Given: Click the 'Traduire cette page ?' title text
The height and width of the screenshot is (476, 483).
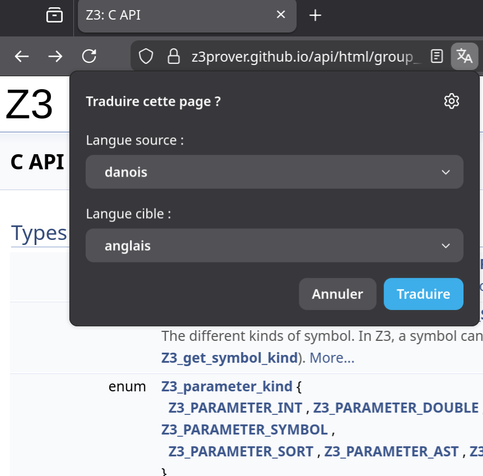Looking at the screenshot, I should tap(153, 101).
